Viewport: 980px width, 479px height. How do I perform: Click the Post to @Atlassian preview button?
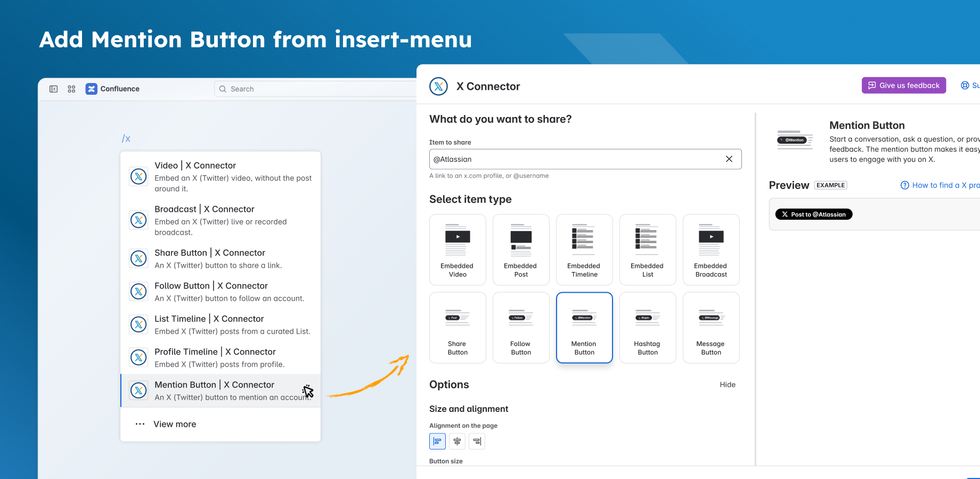click(814, 214)
